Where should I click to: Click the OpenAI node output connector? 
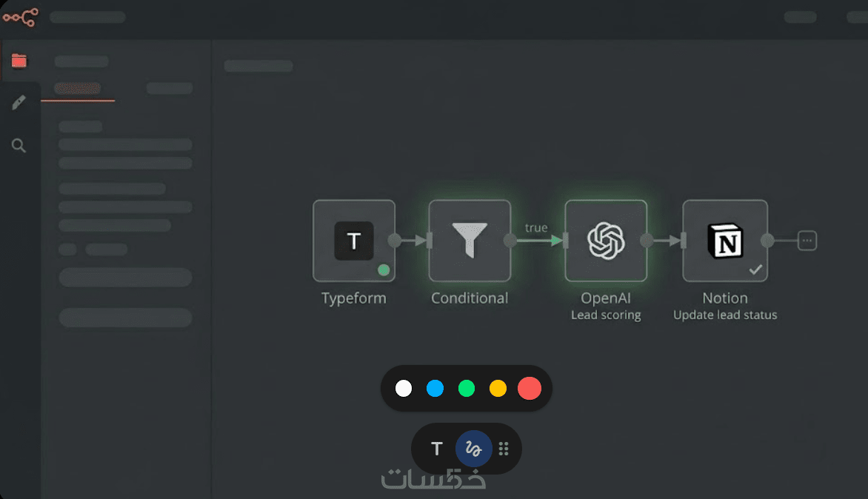point(647,241)
